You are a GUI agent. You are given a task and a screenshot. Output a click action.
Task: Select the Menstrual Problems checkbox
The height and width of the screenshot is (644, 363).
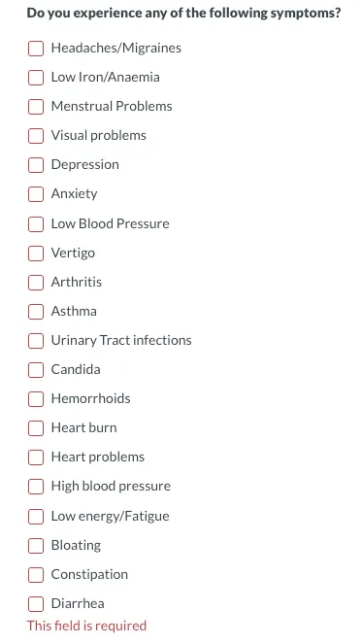36,107
